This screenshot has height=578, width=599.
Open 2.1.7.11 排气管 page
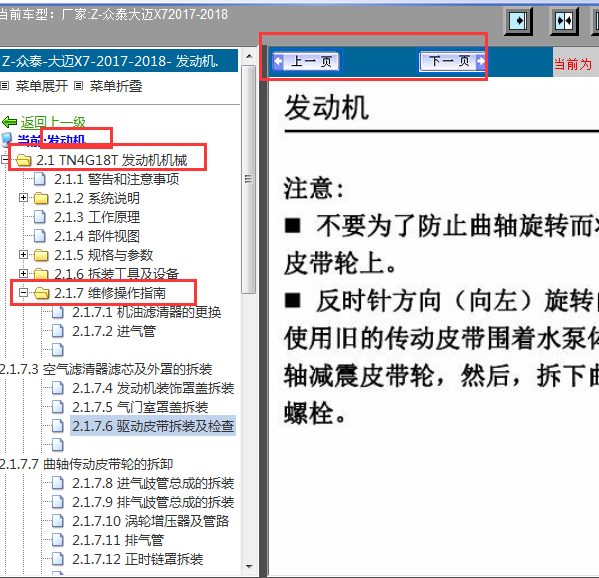[118, 540]
